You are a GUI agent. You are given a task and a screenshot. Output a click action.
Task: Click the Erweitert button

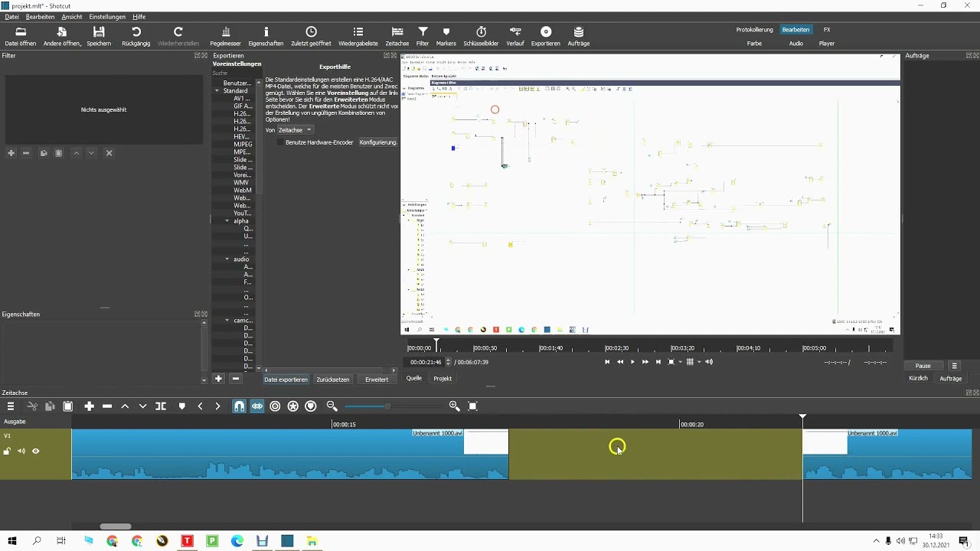pos(377,380)
